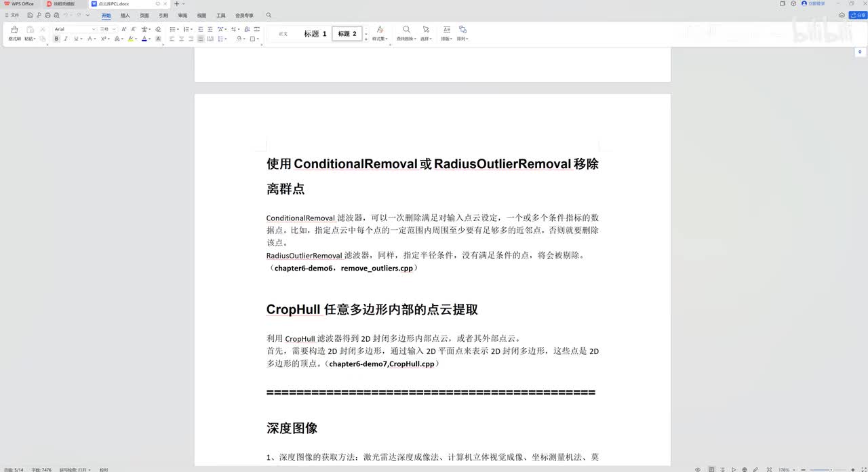Click the character shading icon

pos(158,39)
